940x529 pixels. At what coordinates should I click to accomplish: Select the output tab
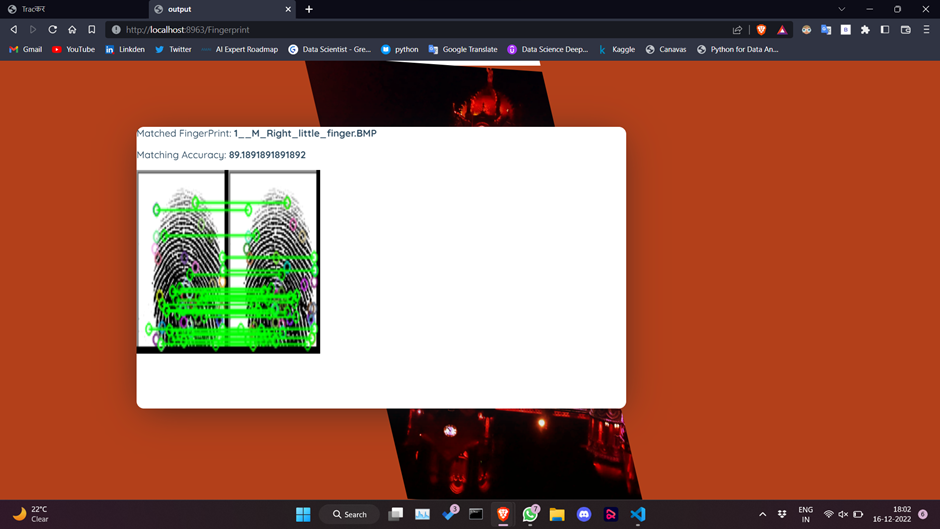click(x=222, y=9)
